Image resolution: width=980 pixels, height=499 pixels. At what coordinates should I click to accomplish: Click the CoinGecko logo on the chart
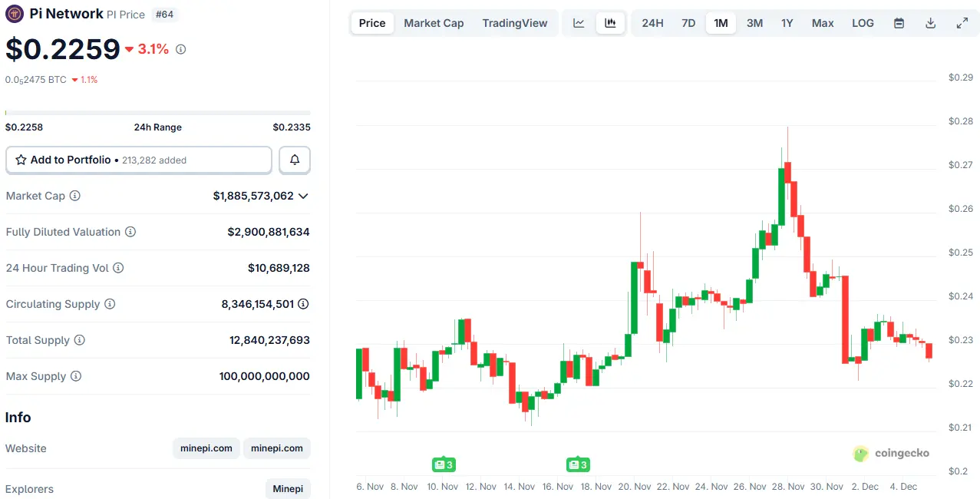[890, 454]
